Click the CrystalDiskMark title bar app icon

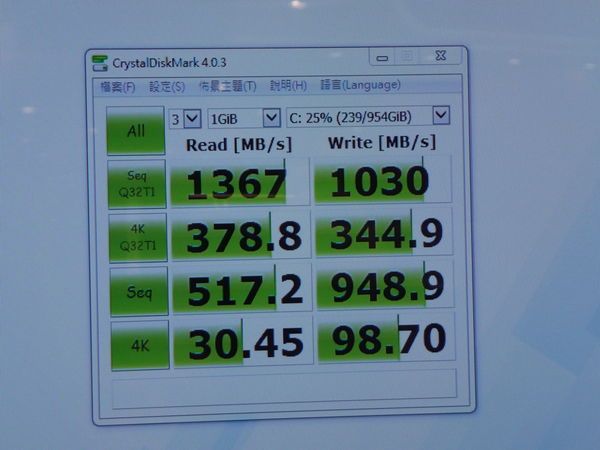[x=101, y=63]
